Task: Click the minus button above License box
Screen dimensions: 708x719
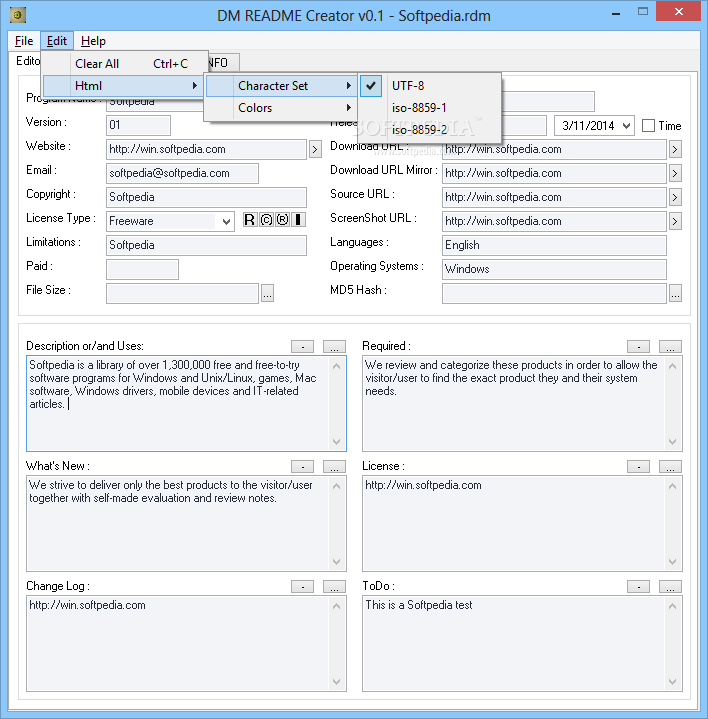Action: click(638, 467)
